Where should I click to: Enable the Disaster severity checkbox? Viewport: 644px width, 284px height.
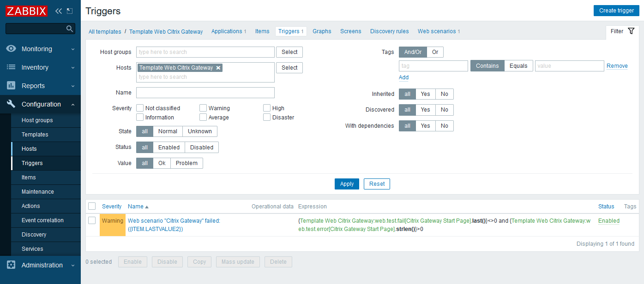[267, 117]
